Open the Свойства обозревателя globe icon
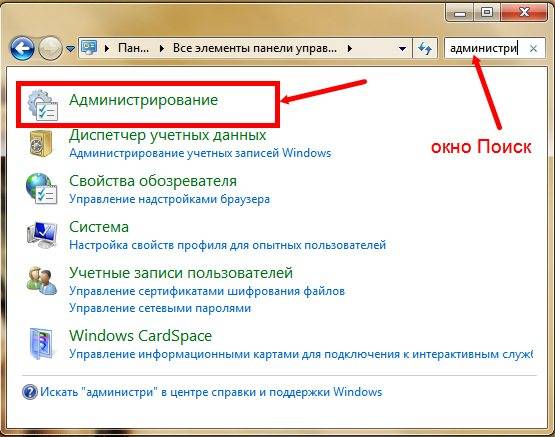 tap(41, 188)
